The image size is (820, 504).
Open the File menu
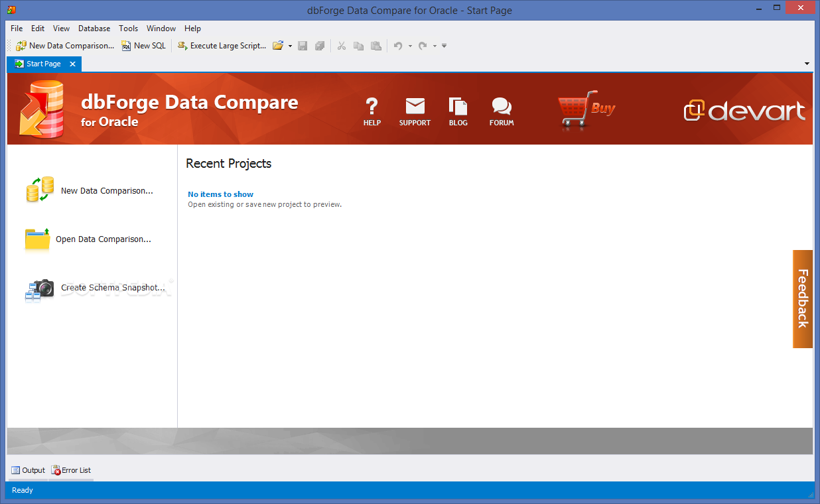point(17,29)
